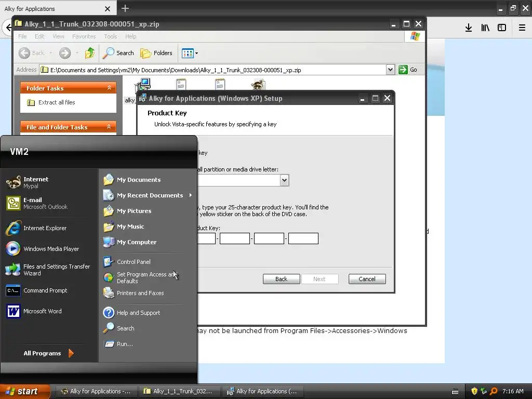Open Search from Start menu
The width and height of the screenshot is (532, 399).
119,328
